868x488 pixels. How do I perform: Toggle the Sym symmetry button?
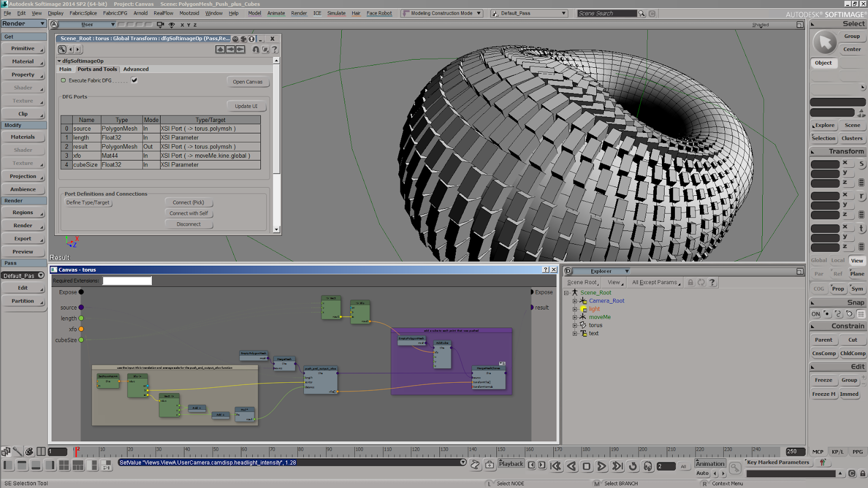pyautogui.click(x=857, y=289)
